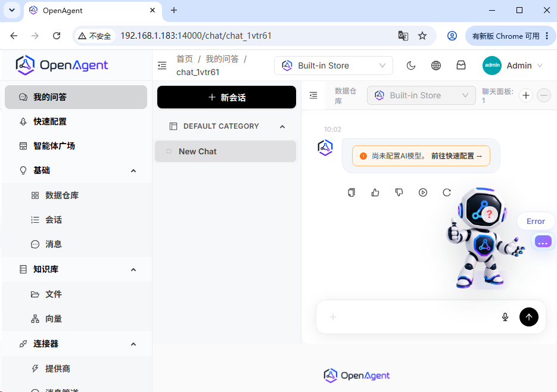Give thumbs down to the message

[399, 192]
